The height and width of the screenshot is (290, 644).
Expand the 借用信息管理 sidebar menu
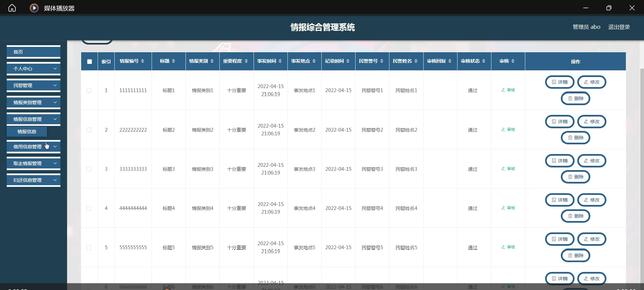[34, 147]
